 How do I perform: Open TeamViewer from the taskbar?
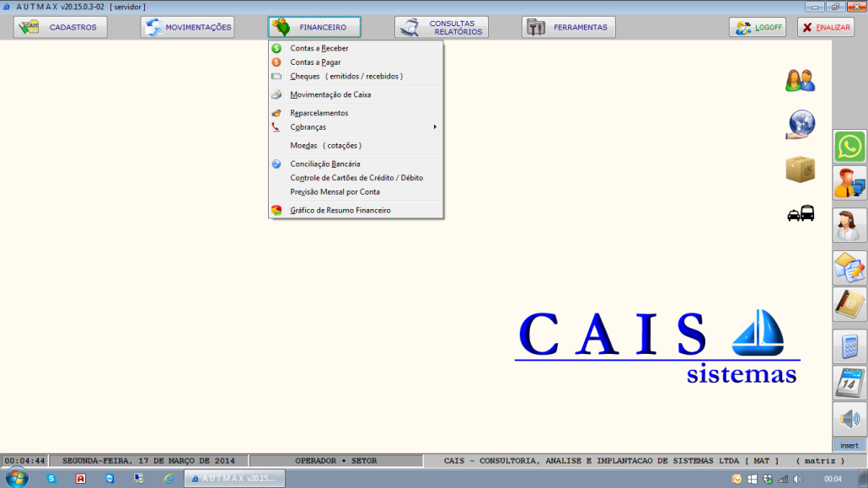[110, 479]
